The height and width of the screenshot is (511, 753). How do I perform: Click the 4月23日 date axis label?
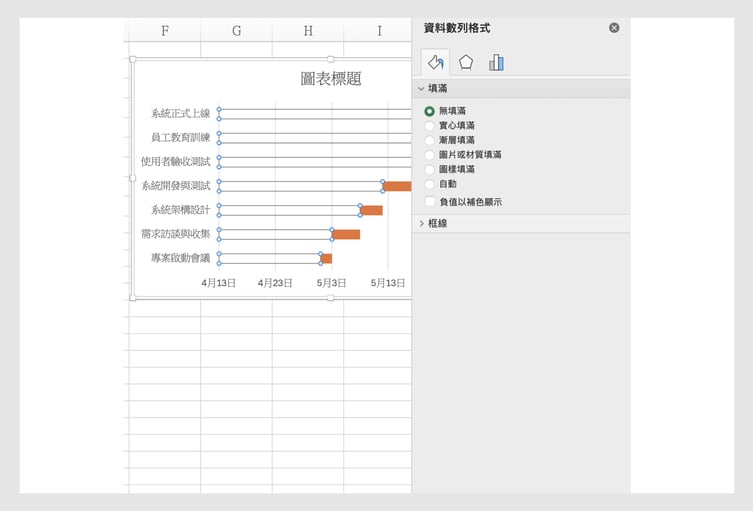pyautogui.click(x=275, y=283)
